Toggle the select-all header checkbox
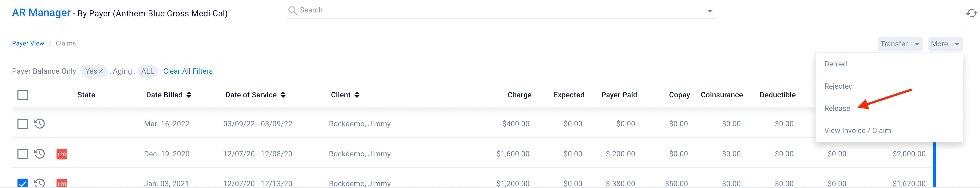Image resolution: width=980 pixels, height=188 pixels. click(x=23, y=95)
